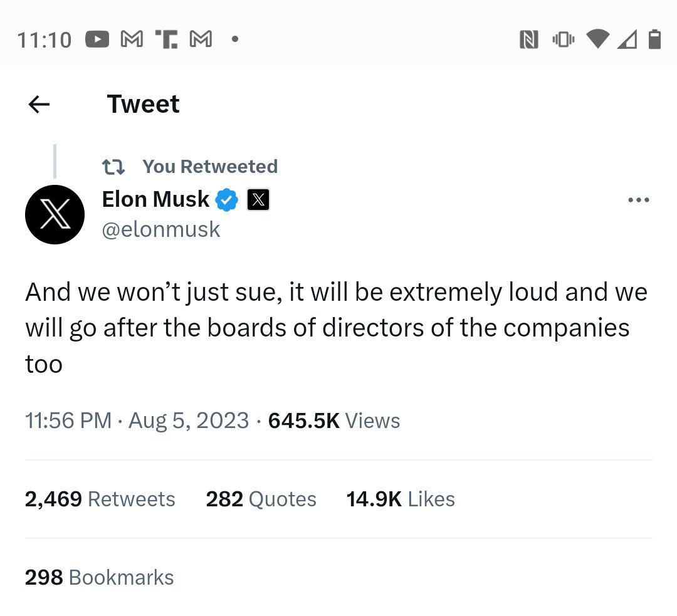Open the 2,469 Retweets list
Image resolution: width=677 pixels, height=616 pixels.
click(x=100, y=499)
